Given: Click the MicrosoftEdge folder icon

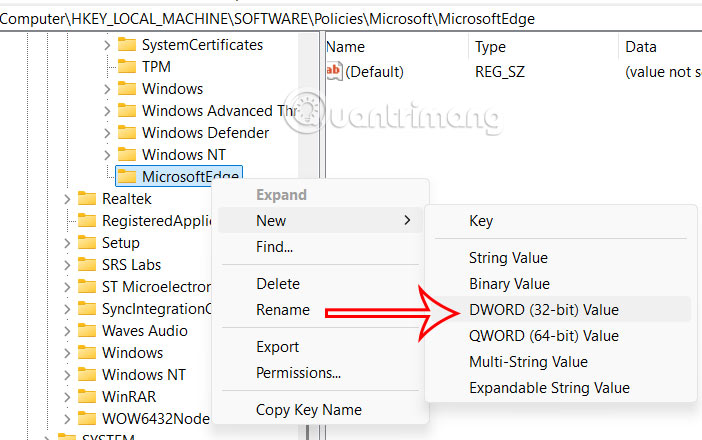Looking at the screenshot, I should (x=127, y=176).
